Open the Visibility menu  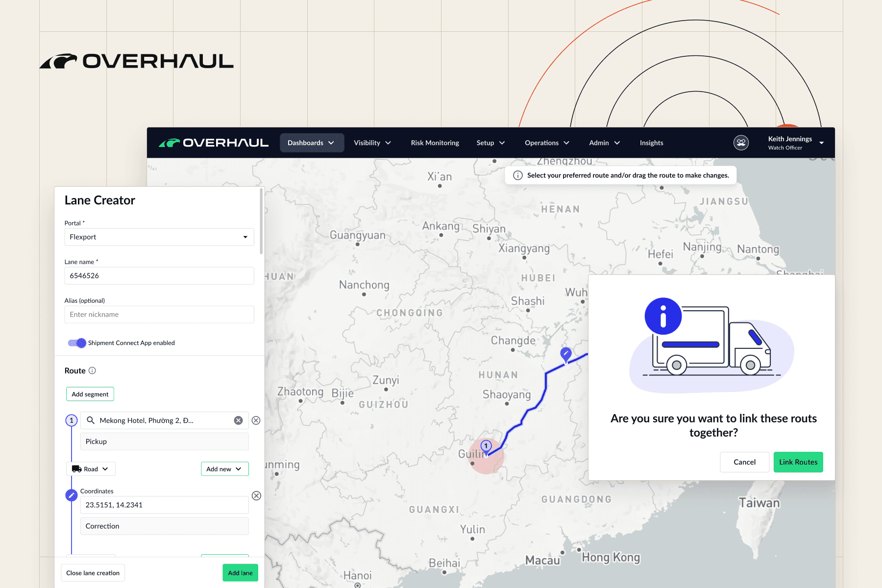tap(372, 143)
